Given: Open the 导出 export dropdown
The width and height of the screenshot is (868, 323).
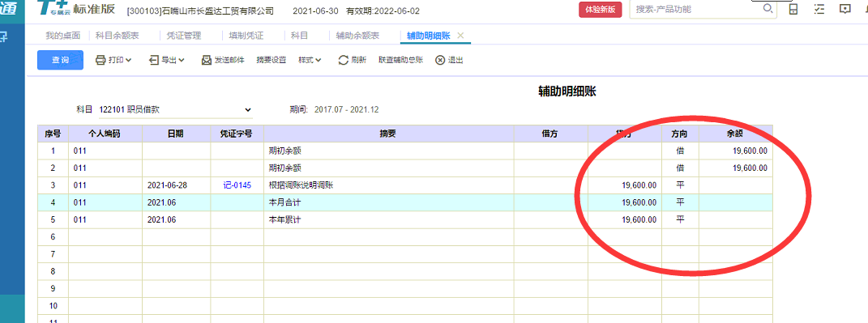Looking at the screenshot, I should pyautogui.click(x=167, y=60).
